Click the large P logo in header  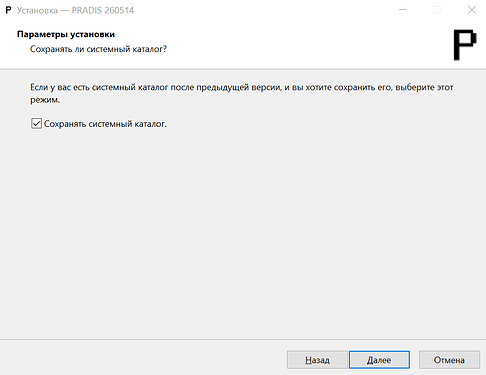465,45
